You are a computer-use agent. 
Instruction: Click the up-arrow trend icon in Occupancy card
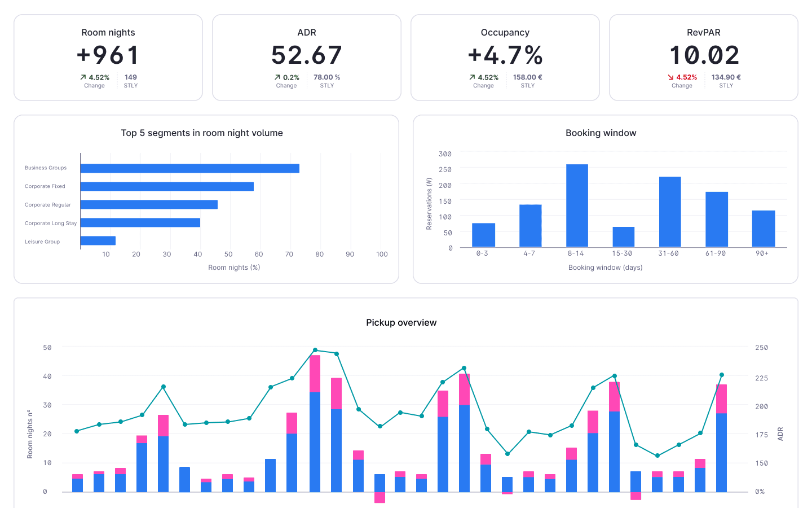pos(472,77)
